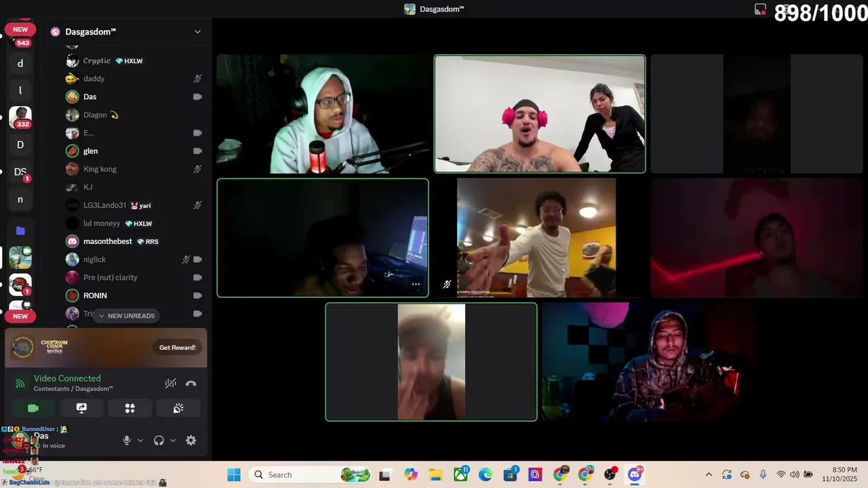
Task: Click the camera icon beside RONIN
Action: click(x=197, y=296)
